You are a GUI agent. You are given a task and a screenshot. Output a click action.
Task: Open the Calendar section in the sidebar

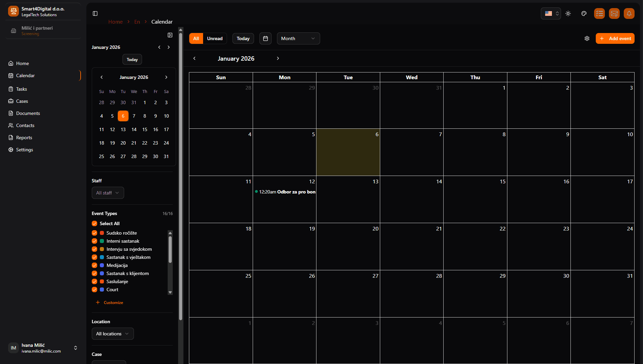[x=25, y=75]
